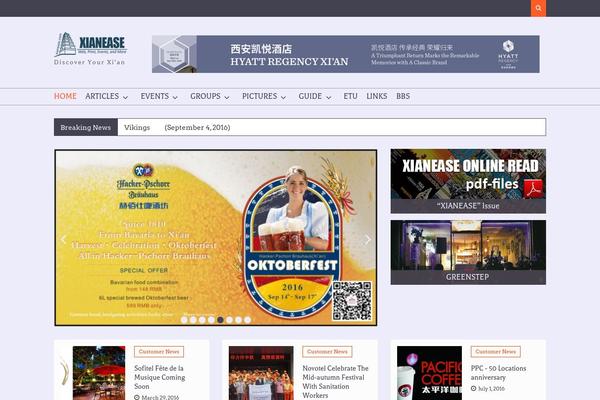Open the GROUPS menu
Viewport: 600px width, 400px height.
pyautogui.click(x=205, y=96)
